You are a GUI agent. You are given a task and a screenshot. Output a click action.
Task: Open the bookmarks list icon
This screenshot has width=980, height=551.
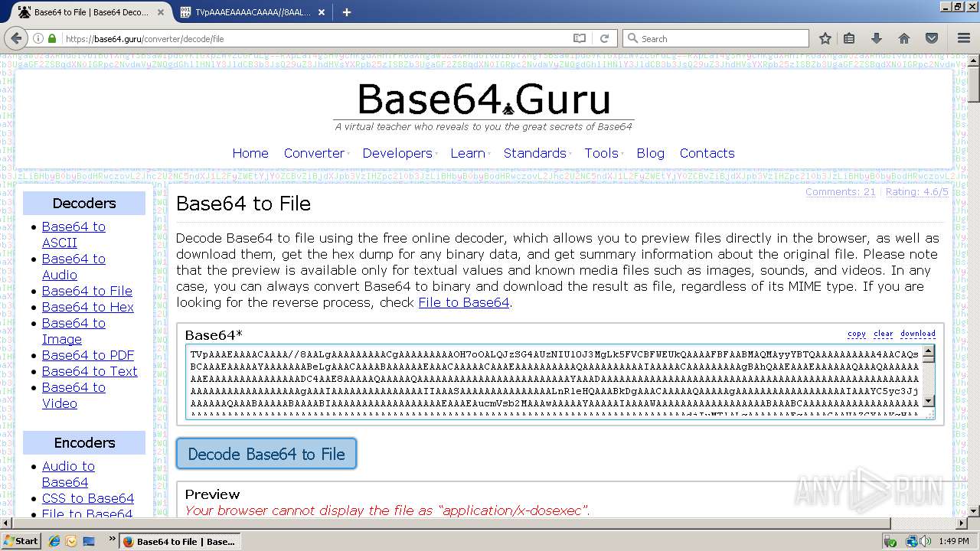(849, 38)
